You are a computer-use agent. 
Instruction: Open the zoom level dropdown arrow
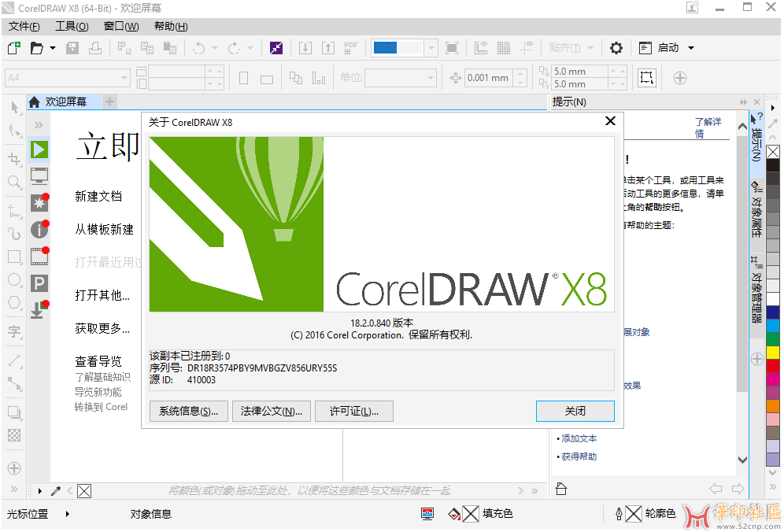431,48
